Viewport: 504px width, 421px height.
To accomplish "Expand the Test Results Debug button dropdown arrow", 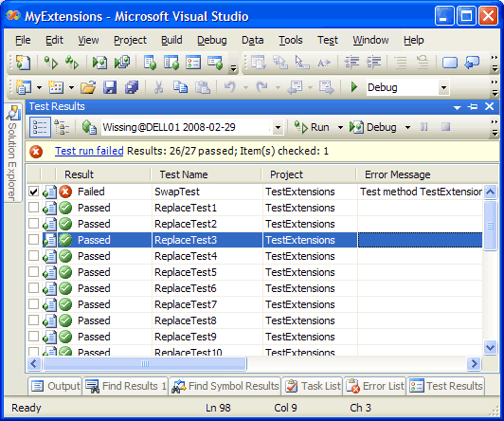I will click(407, 128).
